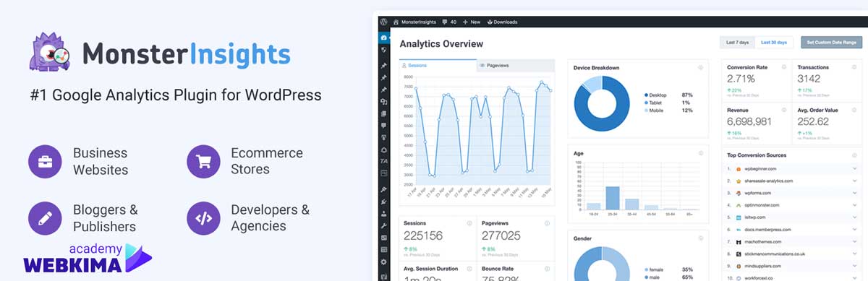
Task: Switch to the Sessions chart tab
Action: coord(438,65)
